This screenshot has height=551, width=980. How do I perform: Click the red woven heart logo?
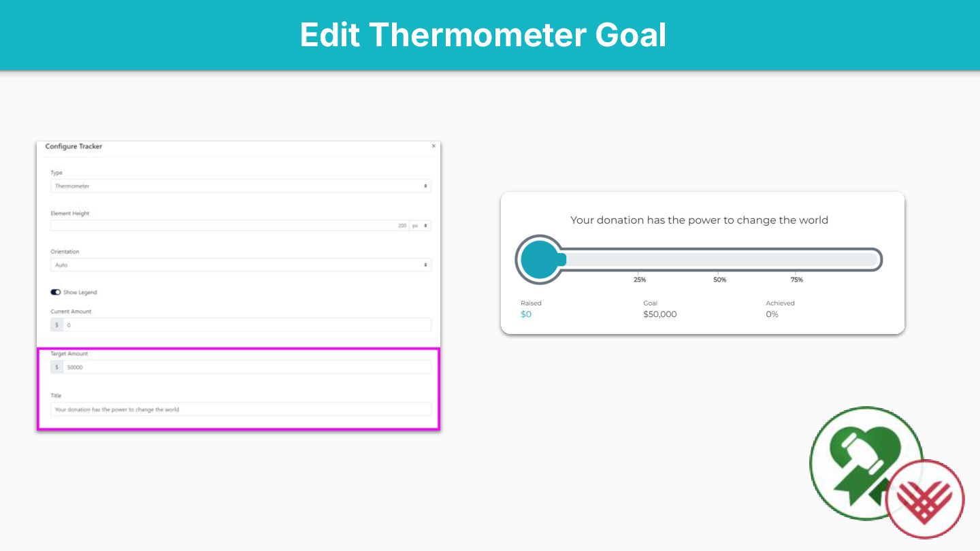click(x=925, y=499)
